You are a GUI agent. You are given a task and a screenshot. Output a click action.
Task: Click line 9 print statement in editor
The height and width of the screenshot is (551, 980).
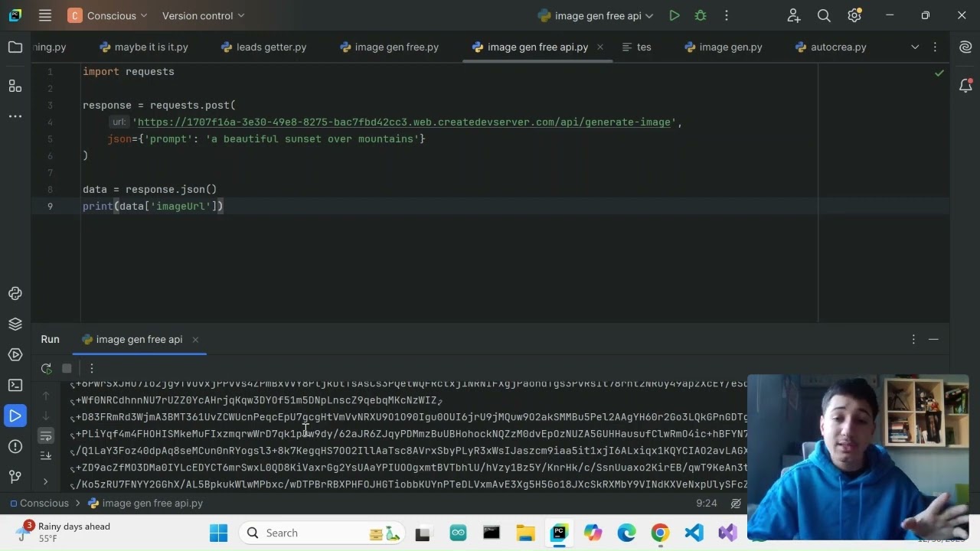[x=153, y=207]
